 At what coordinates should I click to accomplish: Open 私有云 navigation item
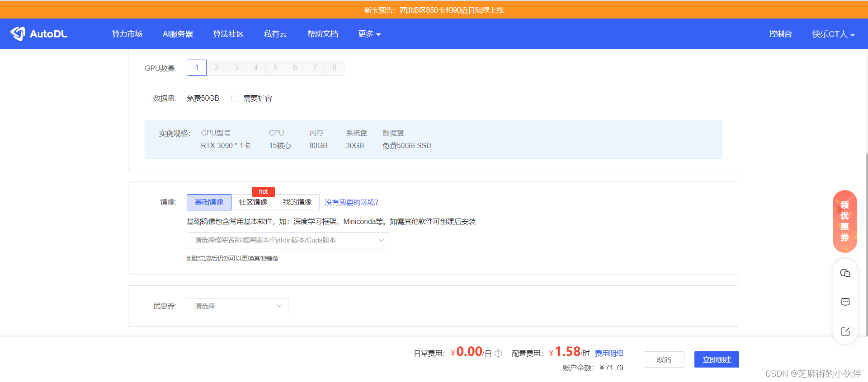(275, 34)
